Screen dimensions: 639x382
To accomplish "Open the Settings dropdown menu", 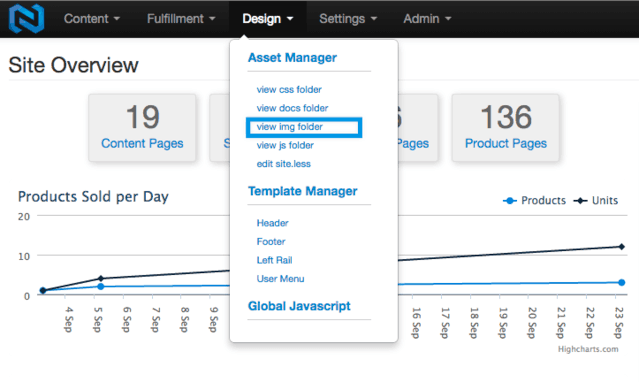I will point(348,19).
